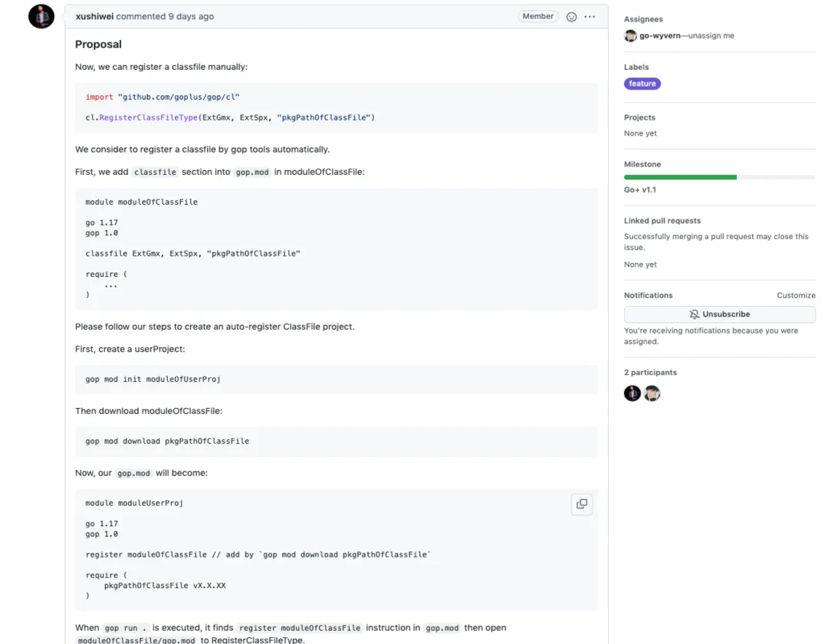Open xushiwei's username link in the comment header
The height and width of the screenshot is (644, 828).
click(x=94, y=16)
